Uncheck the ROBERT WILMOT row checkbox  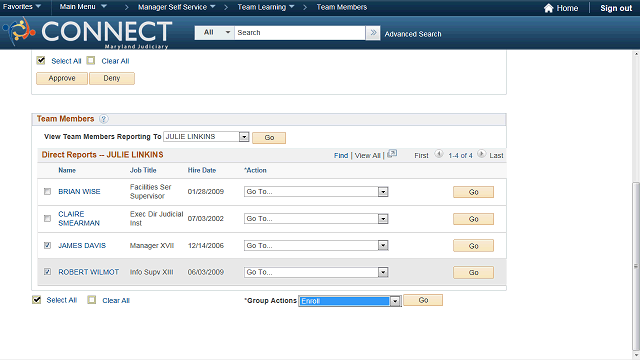click(x=47, y=271)
